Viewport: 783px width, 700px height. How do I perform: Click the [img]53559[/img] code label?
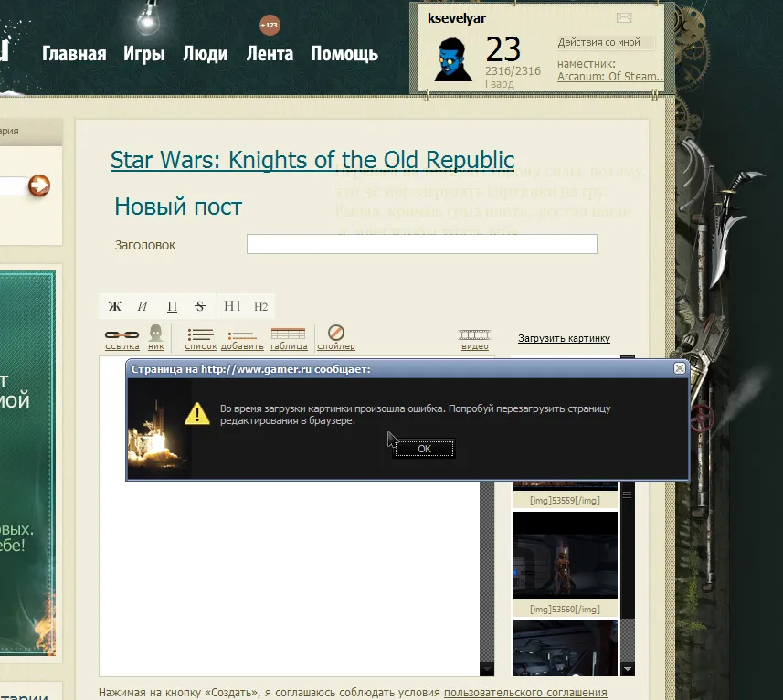(565, 500)
